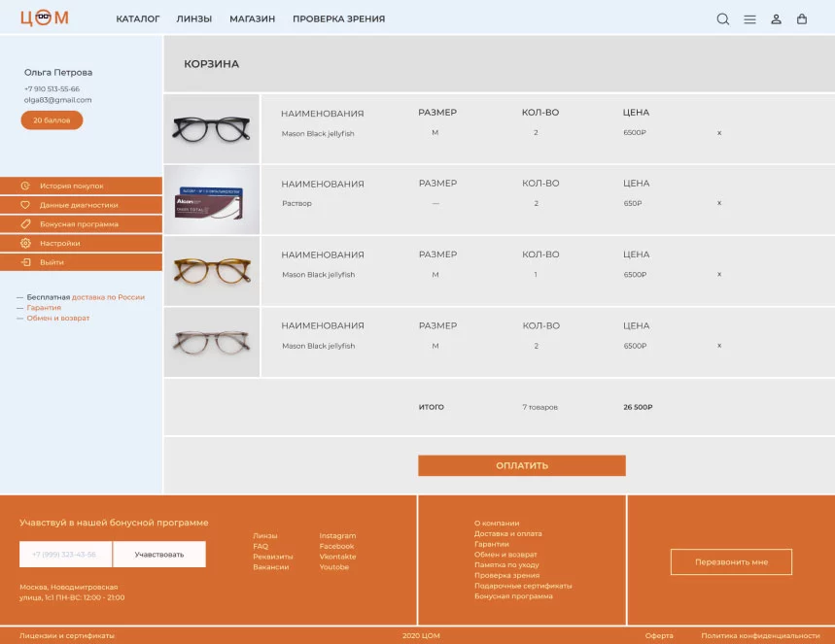Open the Instagram footer link
835x644 pixels.
click(337, 535)
